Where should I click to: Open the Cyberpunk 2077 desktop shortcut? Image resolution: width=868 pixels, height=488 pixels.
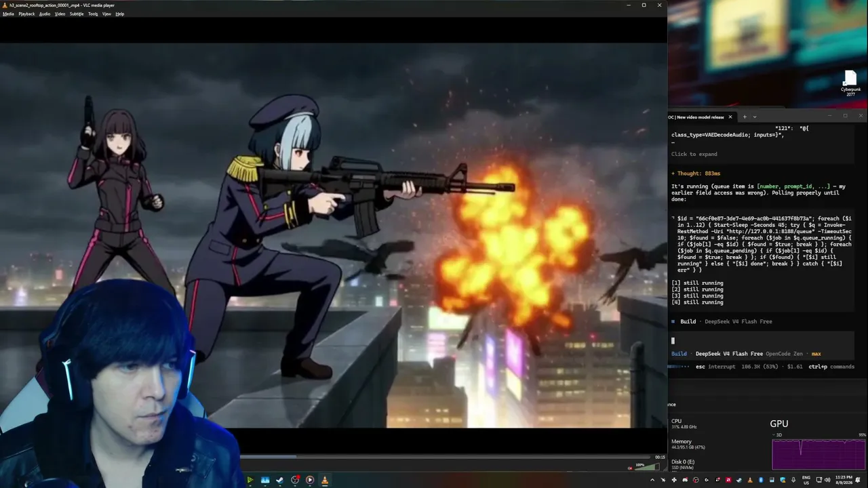click(x=850, y=83)
